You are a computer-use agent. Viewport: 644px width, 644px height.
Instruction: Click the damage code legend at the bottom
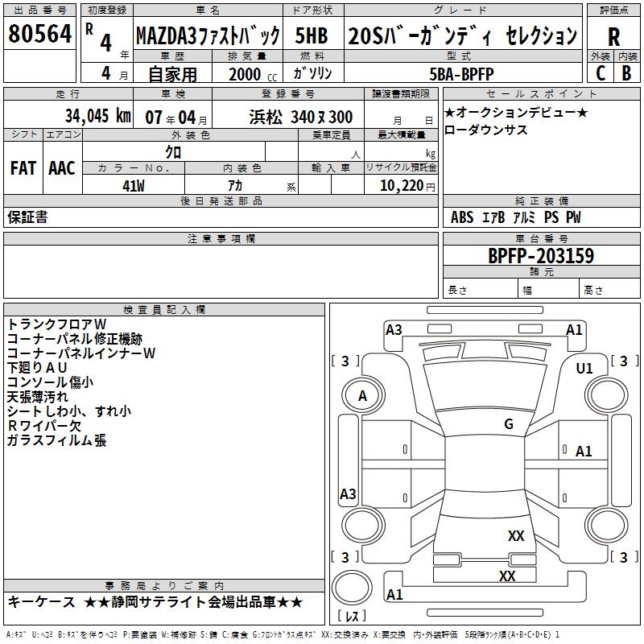point(283,635)
